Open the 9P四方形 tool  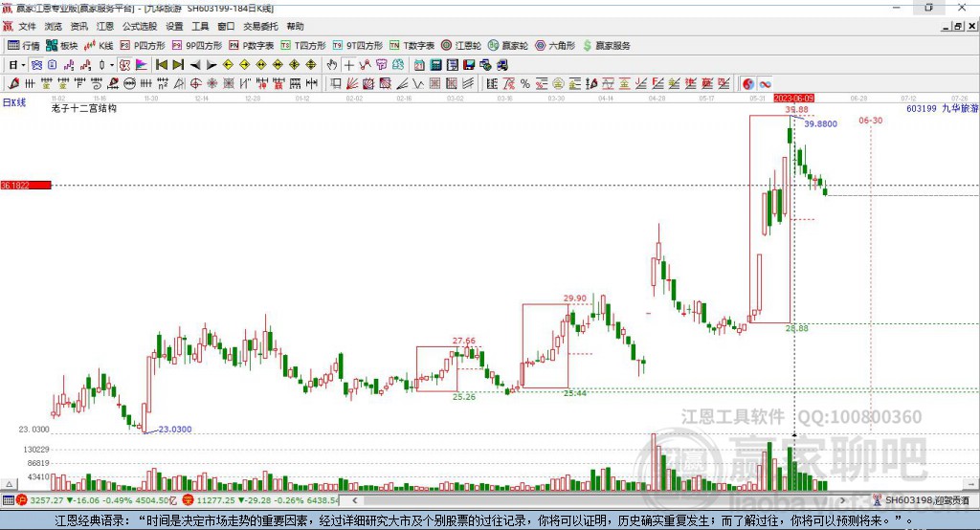[x=197, y=46]
